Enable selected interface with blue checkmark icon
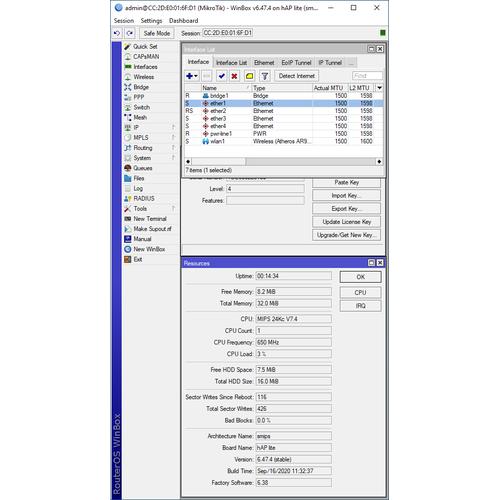Viewport: 500px width, 500px height. click(x=221, y=76)
